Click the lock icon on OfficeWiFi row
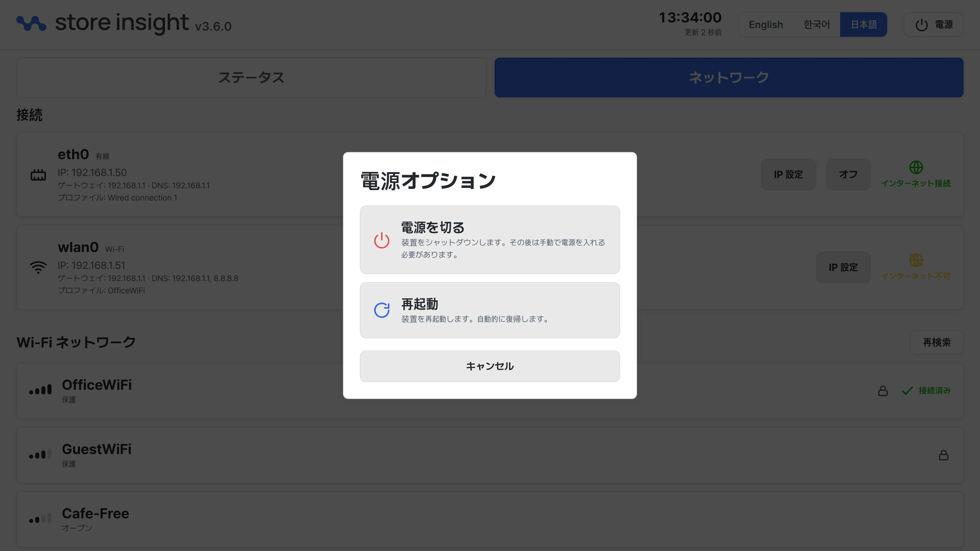980x551 pixels. click(883, 391)
